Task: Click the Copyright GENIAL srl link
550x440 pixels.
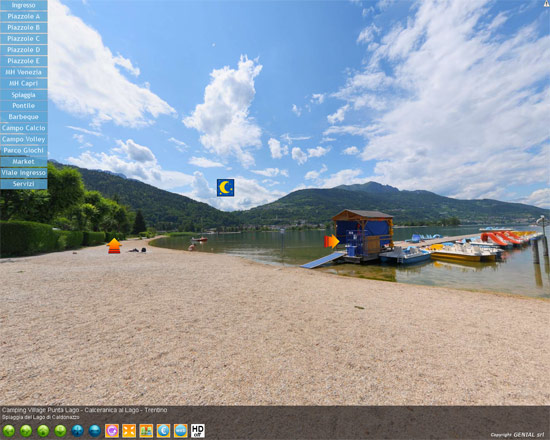Action: (x=517, y=435)
